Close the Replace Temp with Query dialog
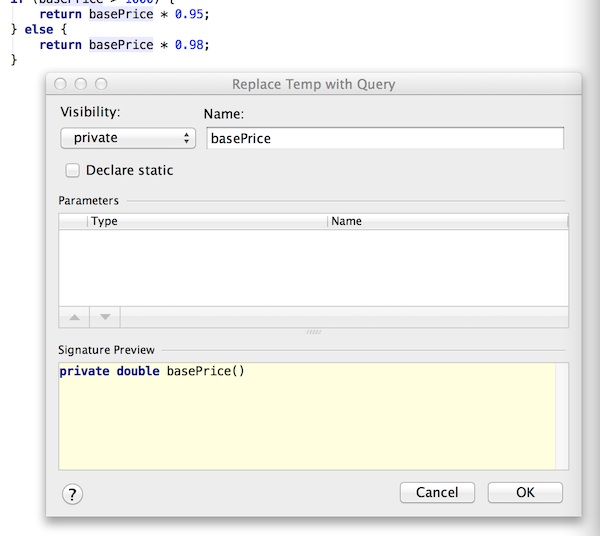The width and height of the screenshot is (600, 536). pos(62,85)
